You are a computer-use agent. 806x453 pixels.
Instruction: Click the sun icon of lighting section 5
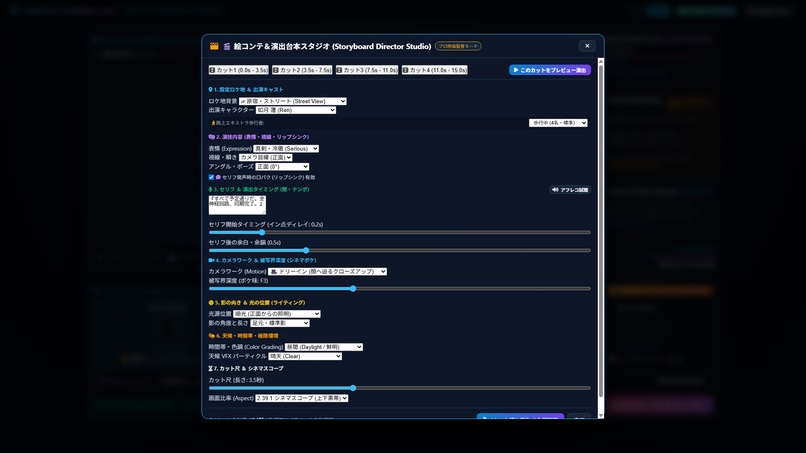[211, 303]
